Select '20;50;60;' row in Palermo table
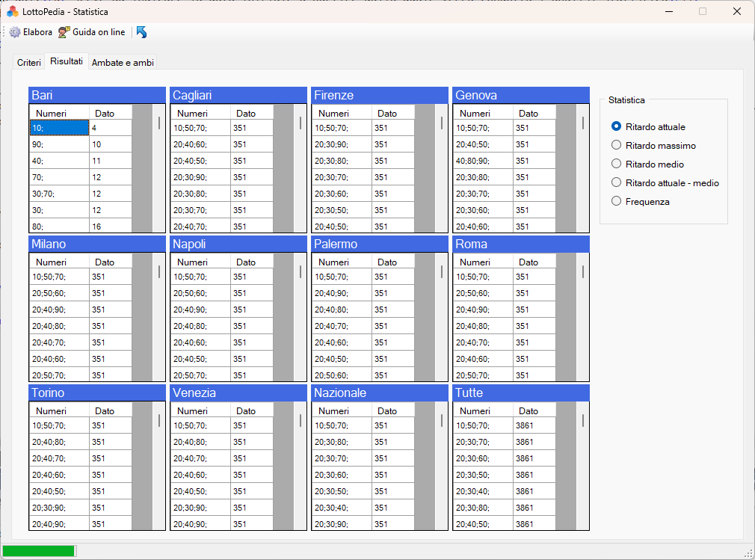 (363, 375)
